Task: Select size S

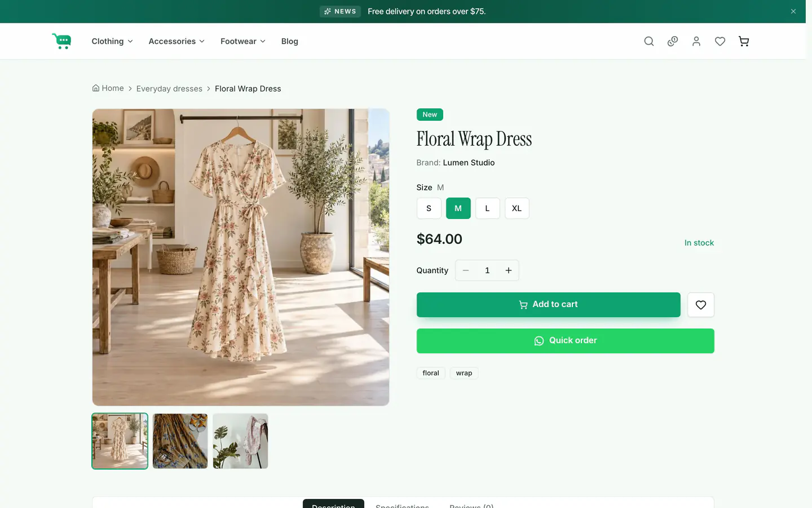Action: click(429, 208)
